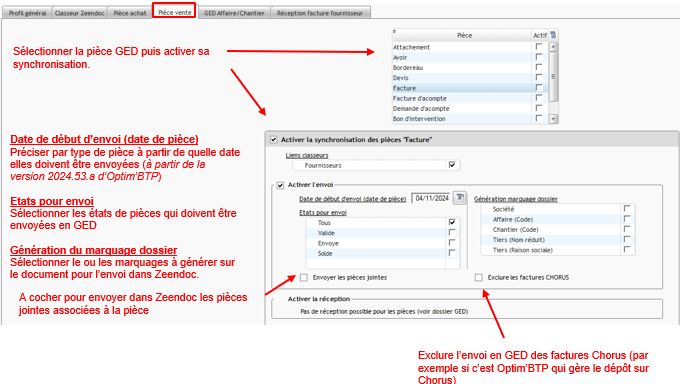
Task: Toggle the Fournisseurs liens classeurs checkbox
Action: pos(452,165)
